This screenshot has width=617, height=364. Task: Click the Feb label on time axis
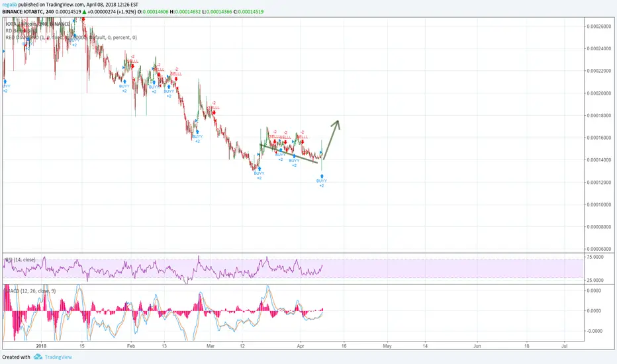pos(131,346)
